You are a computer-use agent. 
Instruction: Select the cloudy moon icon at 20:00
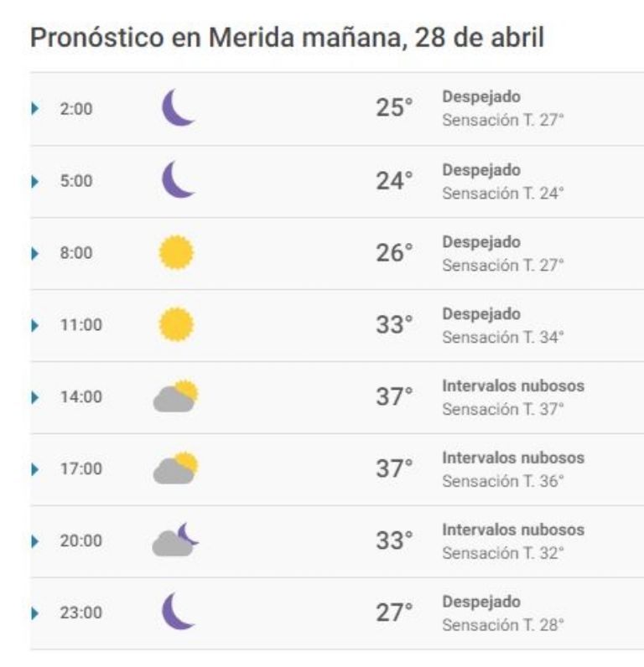click(175, 540)
